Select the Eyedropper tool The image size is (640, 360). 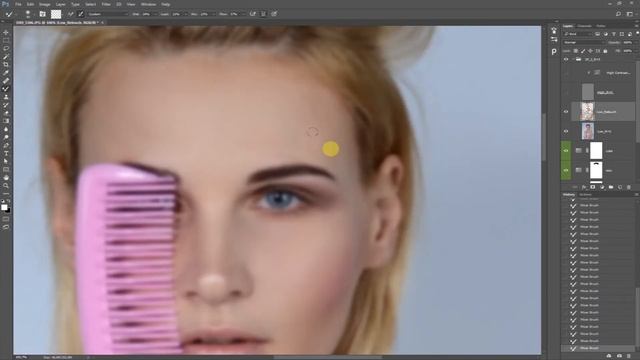(6, 73)
